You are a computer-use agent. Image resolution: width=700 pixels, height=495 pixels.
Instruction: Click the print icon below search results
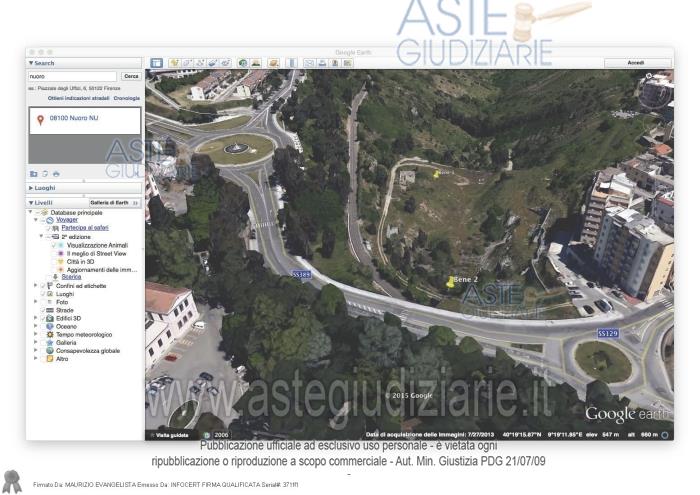click(56, 173)
